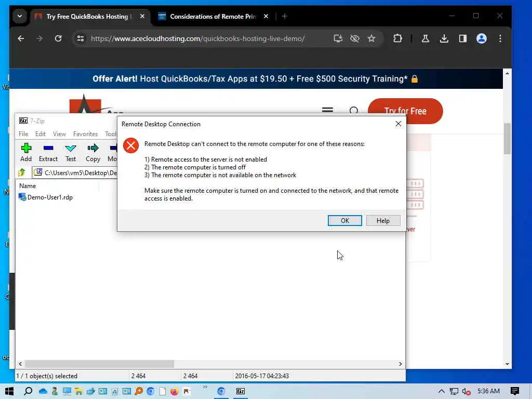Open the View menu in 7-Zip
532x399 pixels.
59,134
